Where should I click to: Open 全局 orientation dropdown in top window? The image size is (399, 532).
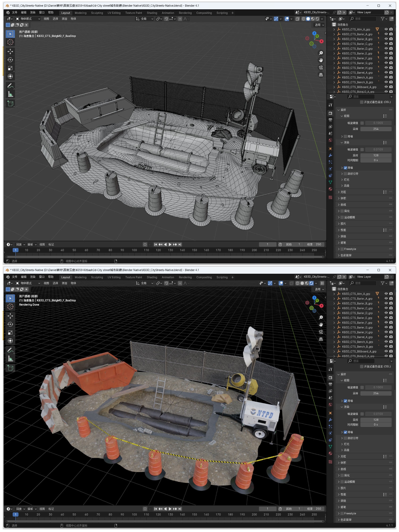coord(144,19)
